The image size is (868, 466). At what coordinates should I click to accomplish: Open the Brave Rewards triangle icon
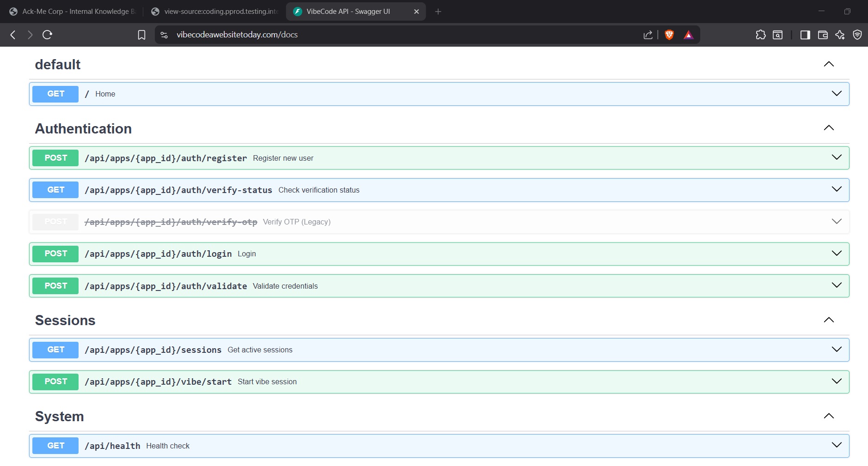coord(688,35)
